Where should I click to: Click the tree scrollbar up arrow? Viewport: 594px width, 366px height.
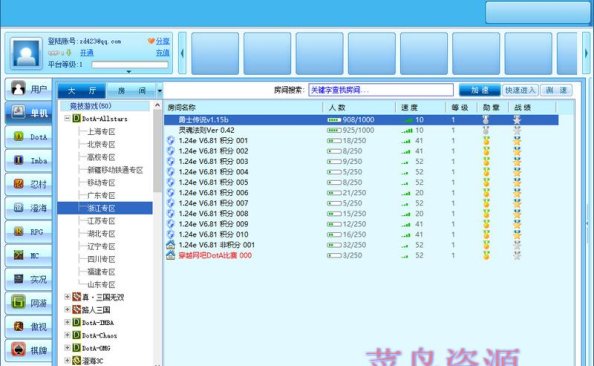pyautogui.click(x=158, y=105)
